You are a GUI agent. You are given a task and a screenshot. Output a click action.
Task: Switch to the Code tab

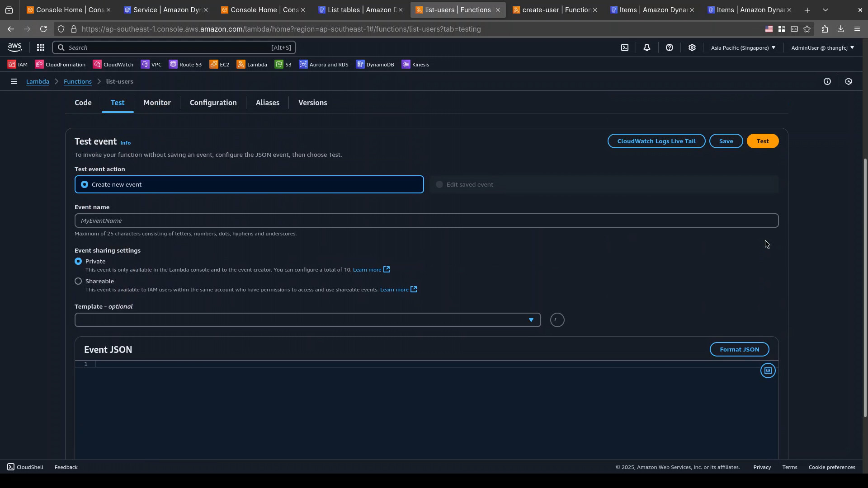click(x=83, y=103)
